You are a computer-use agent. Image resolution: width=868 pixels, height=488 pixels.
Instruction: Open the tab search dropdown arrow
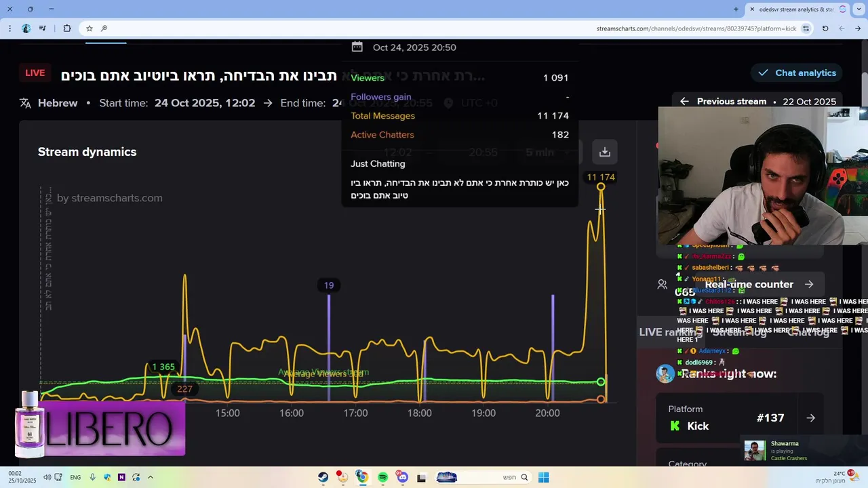tap(859, 9)
